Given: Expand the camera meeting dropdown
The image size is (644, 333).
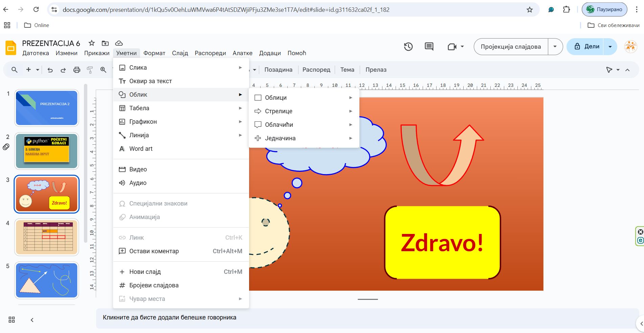Looking at the screenshot, I should pos(462,47).
